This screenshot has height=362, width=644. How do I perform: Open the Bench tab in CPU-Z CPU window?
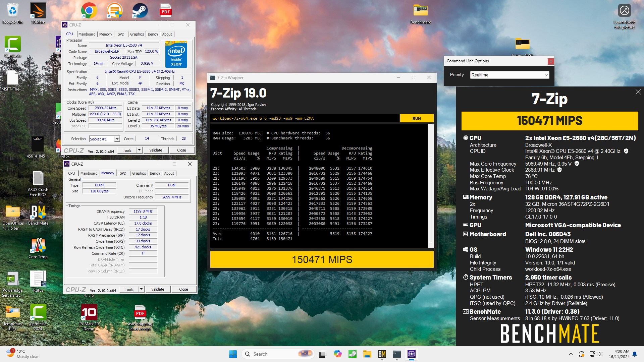(x=153, y=34)
